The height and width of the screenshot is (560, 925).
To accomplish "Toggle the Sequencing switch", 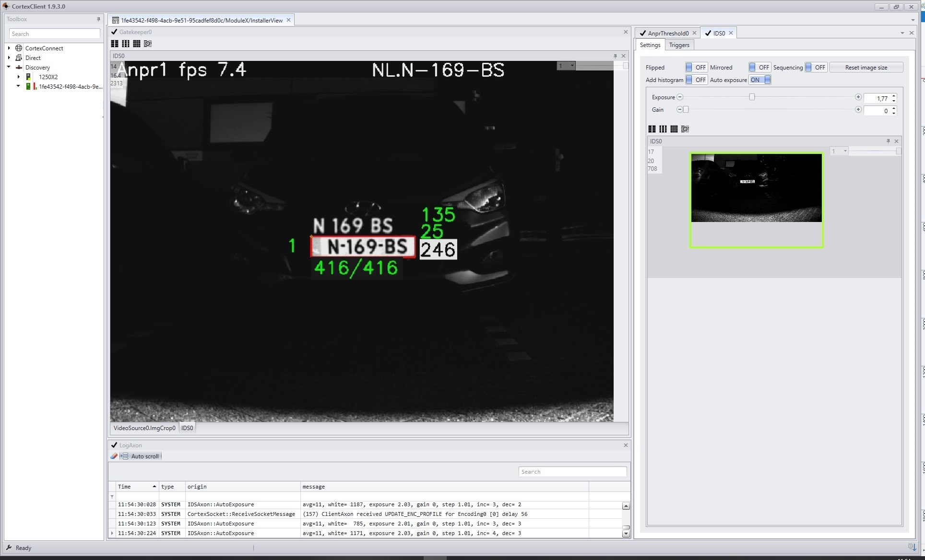I will coord(816,68).
